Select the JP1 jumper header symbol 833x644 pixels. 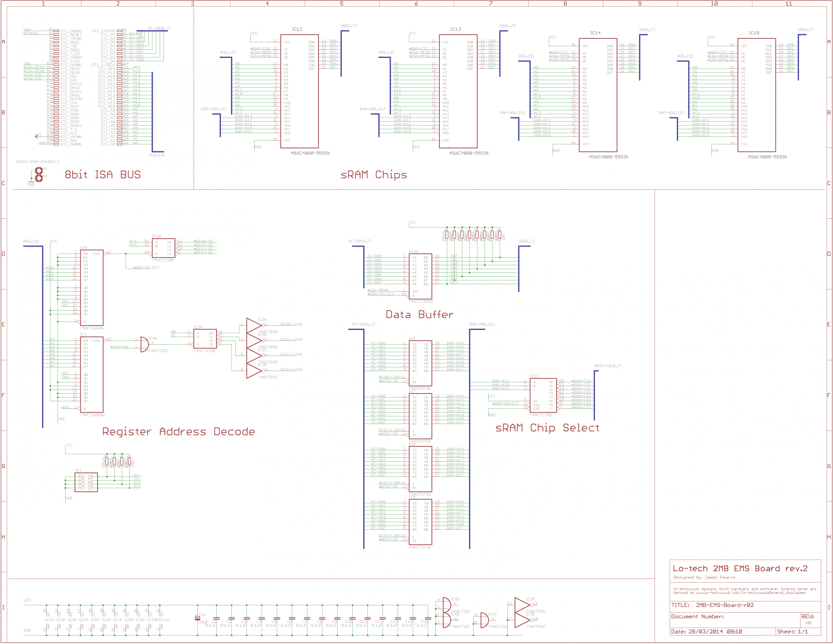(x=86, y=482)
